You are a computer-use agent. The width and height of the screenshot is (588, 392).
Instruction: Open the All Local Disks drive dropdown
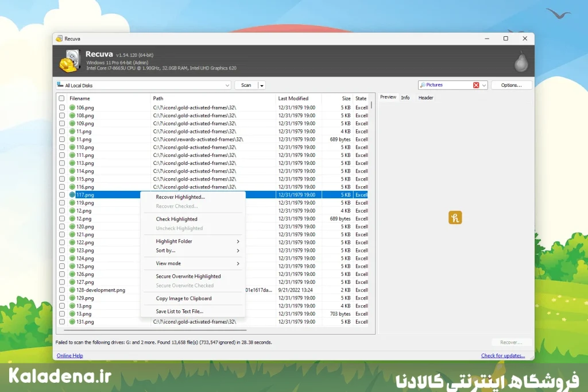point(227,85)
